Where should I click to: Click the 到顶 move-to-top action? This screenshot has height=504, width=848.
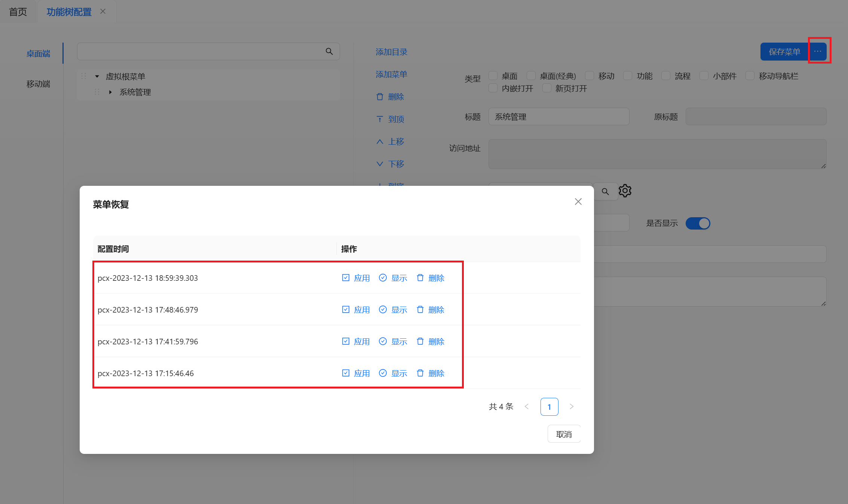click(x=390, y=119)
